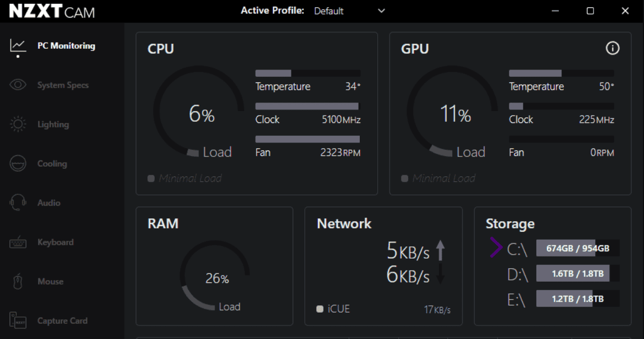Click the Lighting sun icon

18,125
